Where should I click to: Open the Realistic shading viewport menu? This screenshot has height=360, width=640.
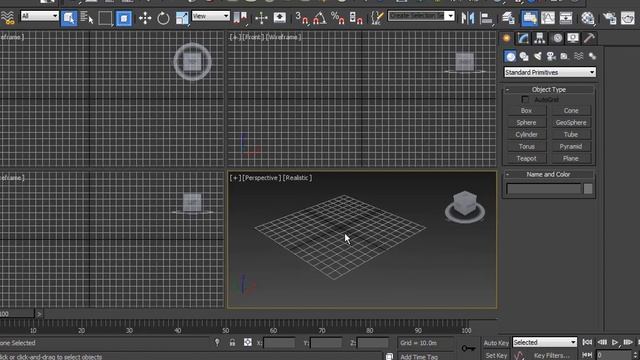coord(298,178)
